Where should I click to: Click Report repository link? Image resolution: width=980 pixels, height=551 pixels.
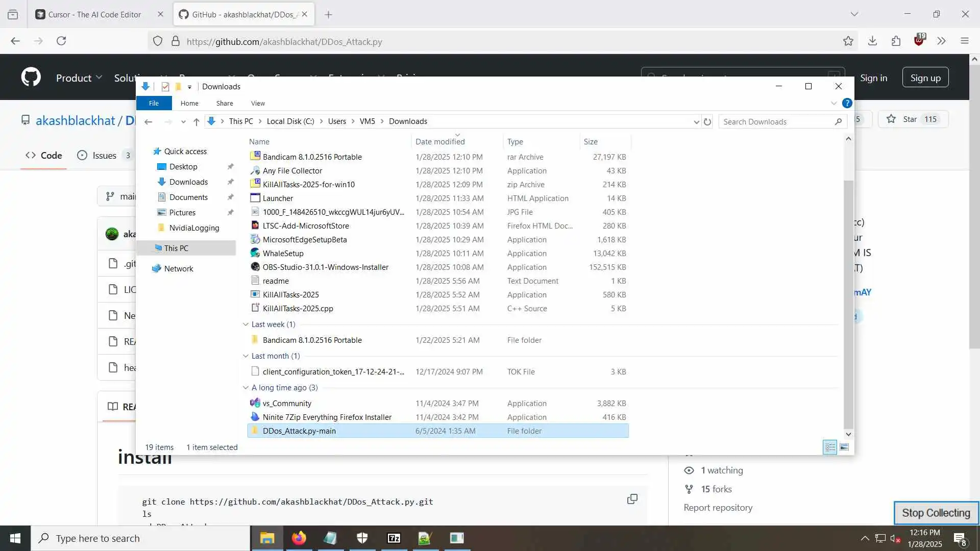pyautogui.click(x=718, y=508)
